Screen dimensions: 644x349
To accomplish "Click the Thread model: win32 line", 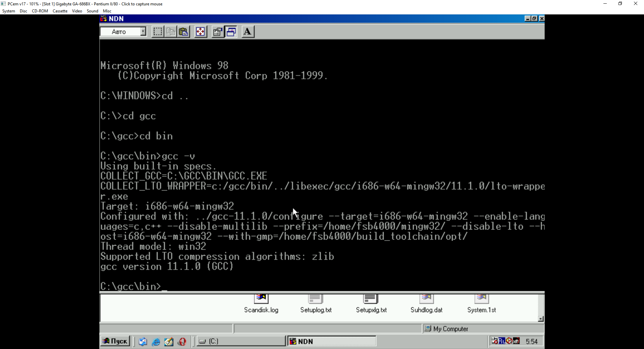I will click(153, 246).
